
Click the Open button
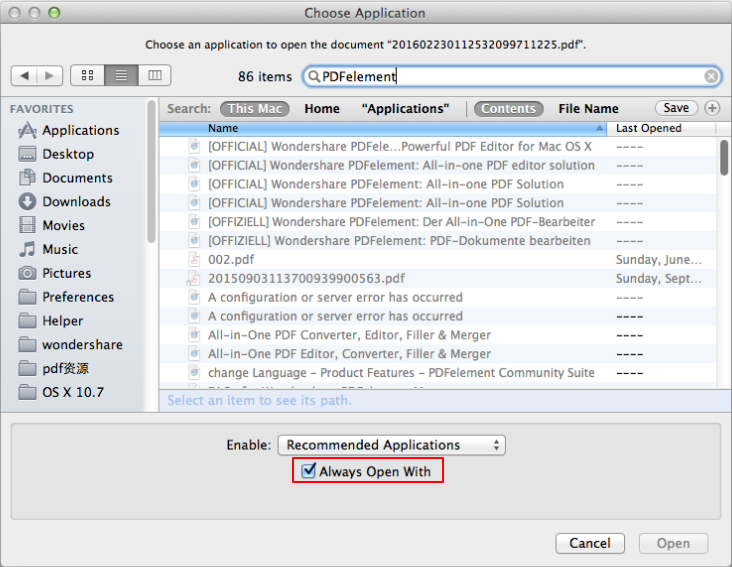(x=673, y=543)
